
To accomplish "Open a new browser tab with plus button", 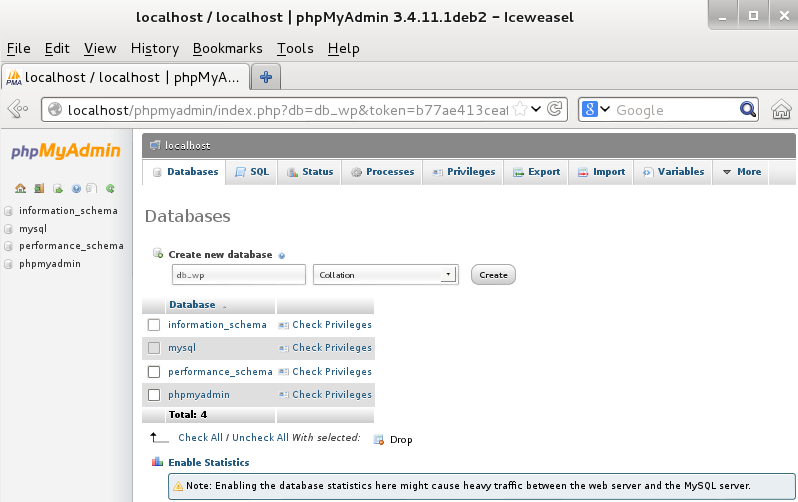I will pos(266,77).
